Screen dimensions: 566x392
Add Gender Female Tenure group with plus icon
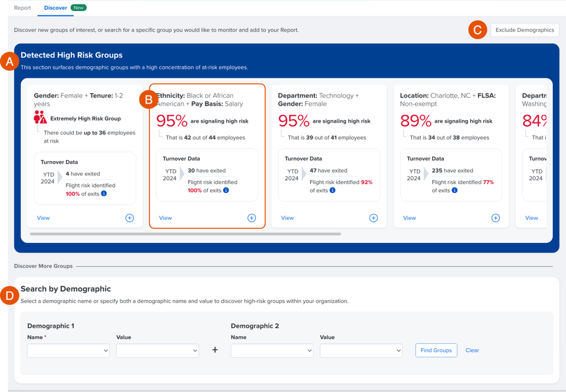[129, 218]
